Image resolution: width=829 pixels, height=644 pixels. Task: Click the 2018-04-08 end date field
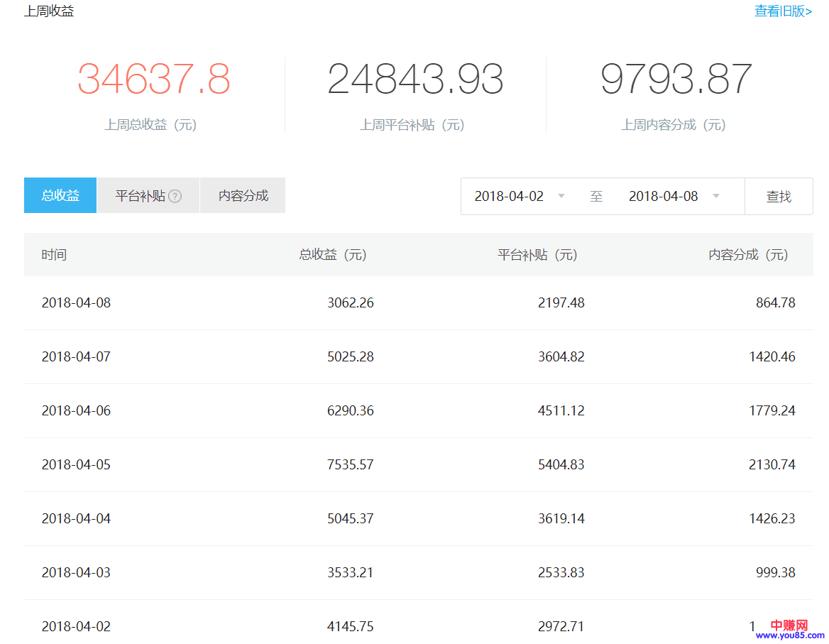coord(663,197)
